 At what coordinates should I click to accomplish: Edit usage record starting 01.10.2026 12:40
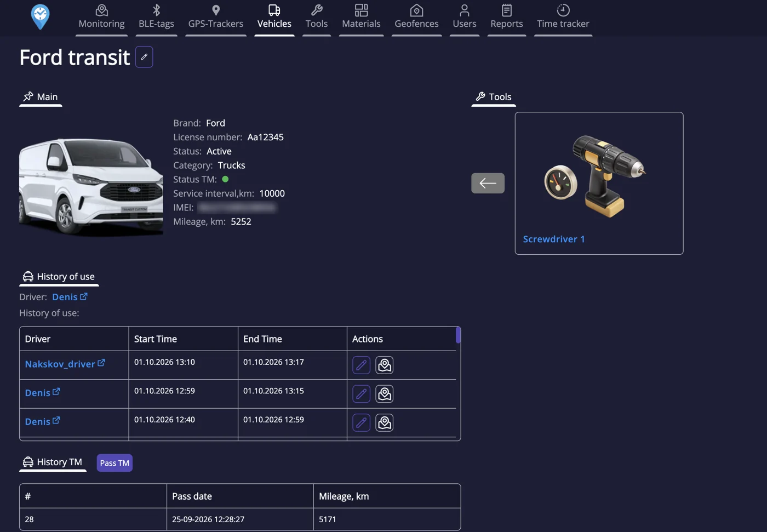(x=362, y=422)
